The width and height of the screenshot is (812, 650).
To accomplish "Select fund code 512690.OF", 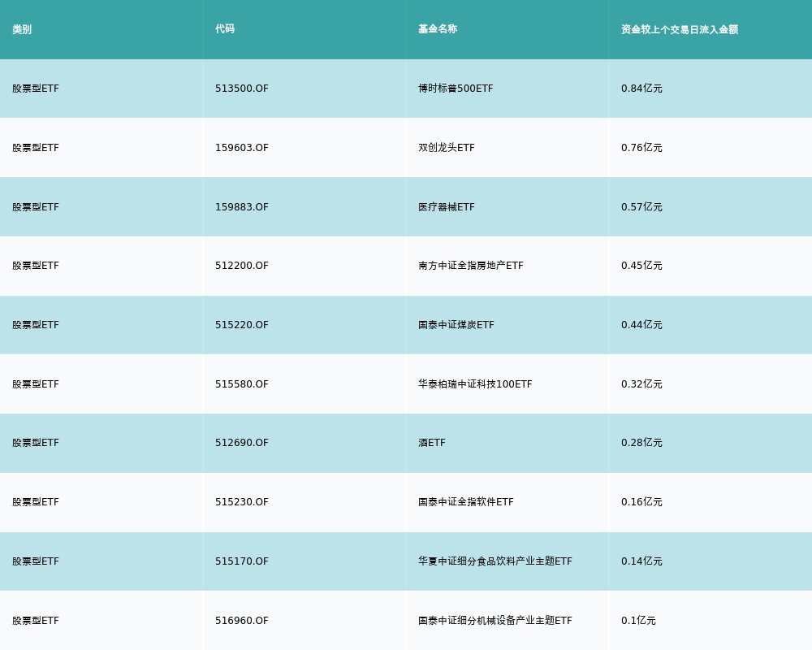I will pyautogui.click(x=242, y=443).
